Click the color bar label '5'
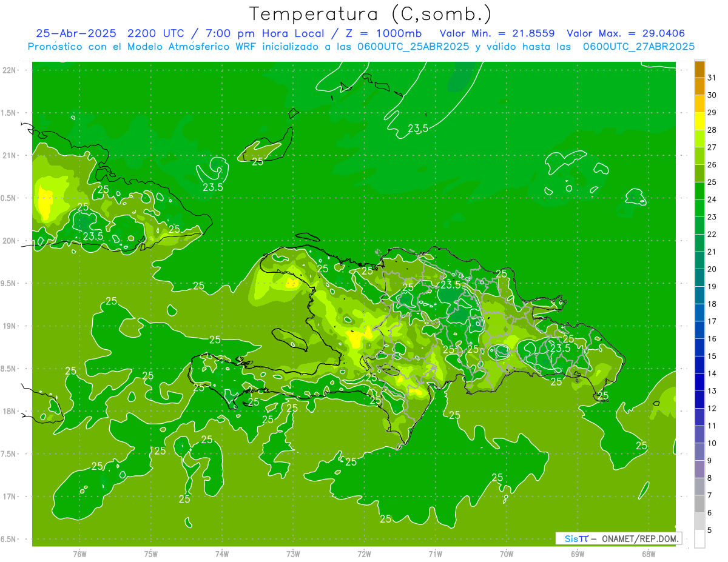This screenshot has width=728, height=562. click(710, 530)
